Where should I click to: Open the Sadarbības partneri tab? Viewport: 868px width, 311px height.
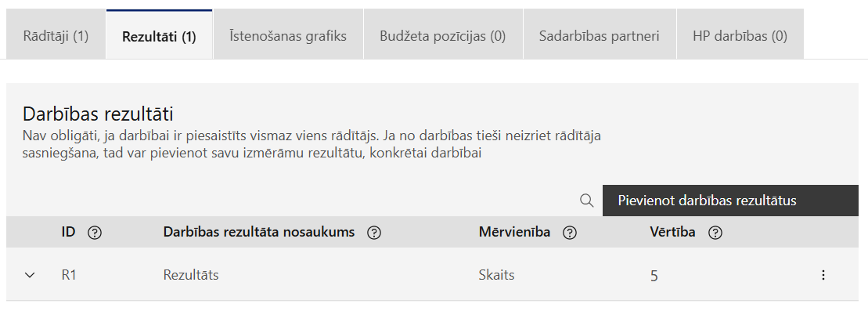pos(599,34)
